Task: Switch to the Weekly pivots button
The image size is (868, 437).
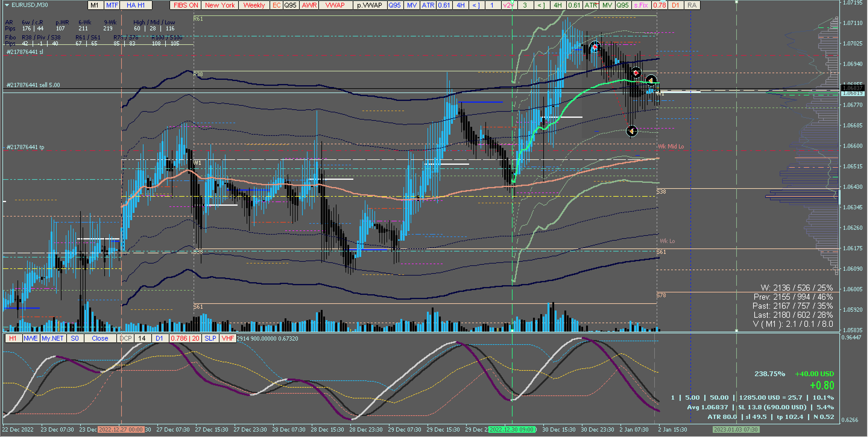Action: [x=254, y=5]
